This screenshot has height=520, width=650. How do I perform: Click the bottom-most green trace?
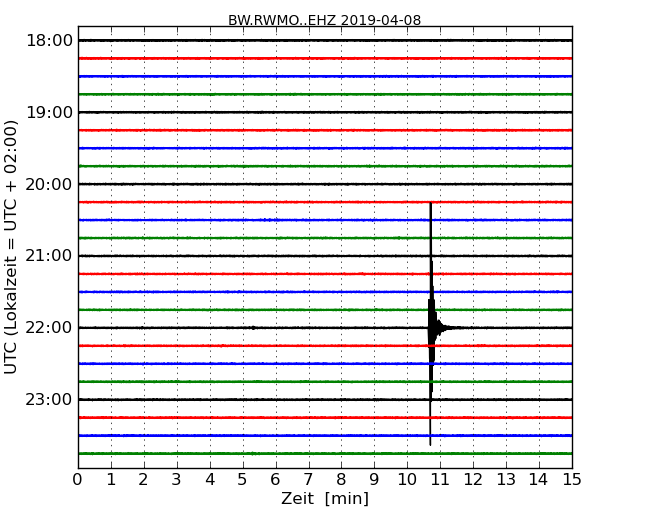pyautogui.click(x=325, y=454)
